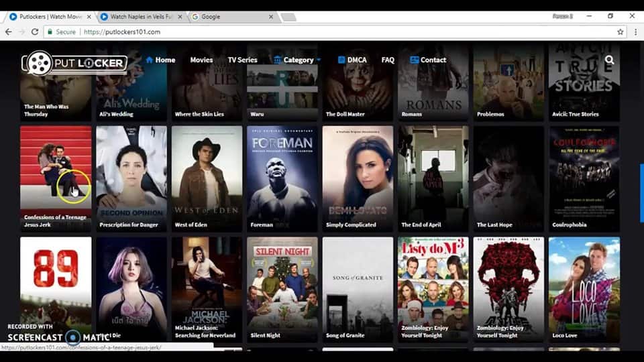Click Where the Skin Lies title

click(x=199, y=114)
